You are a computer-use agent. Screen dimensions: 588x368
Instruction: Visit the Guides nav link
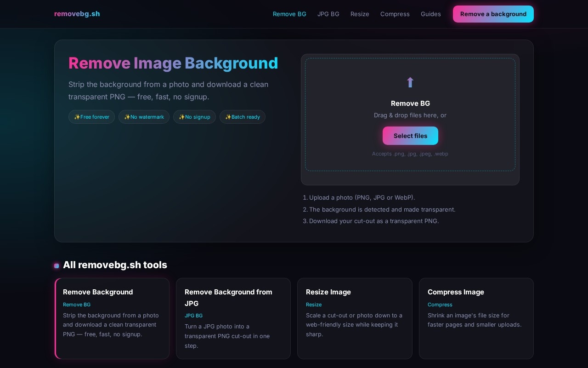[431, 14]
